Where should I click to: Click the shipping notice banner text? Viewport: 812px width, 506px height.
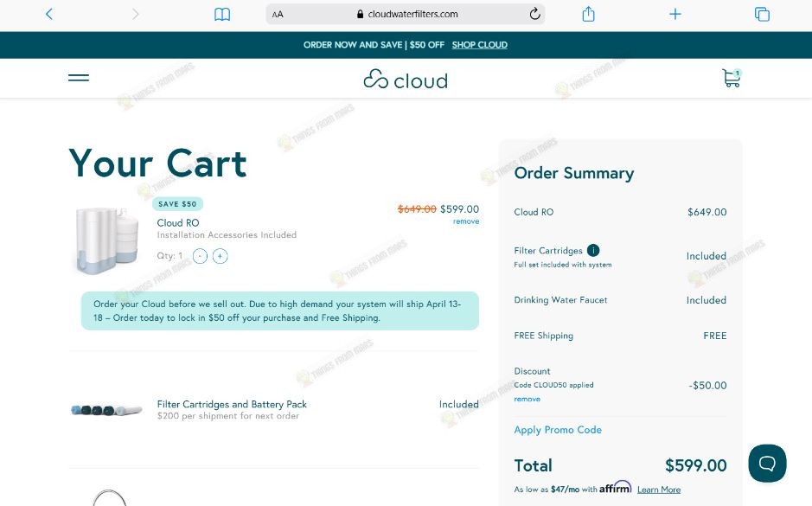tap(277, 311)
